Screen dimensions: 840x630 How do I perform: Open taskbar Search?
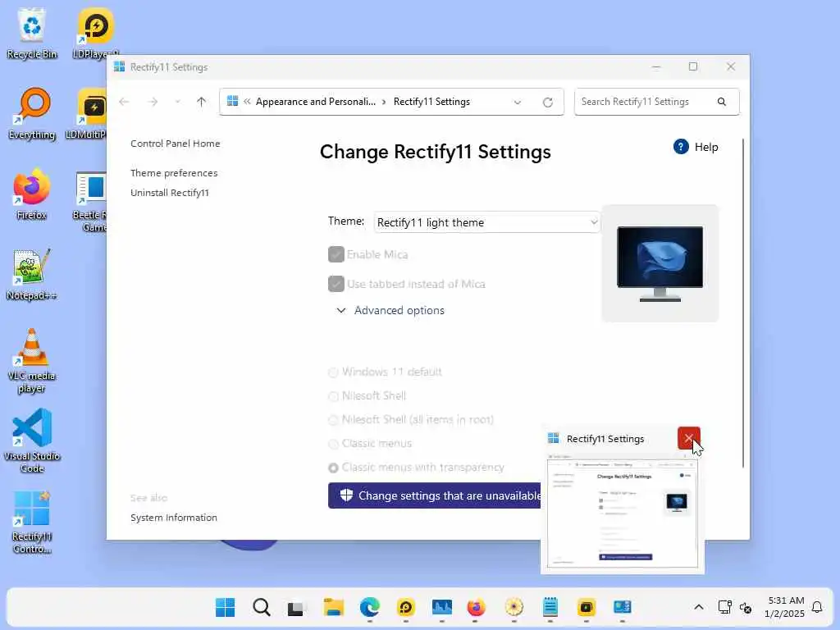(262, 608)
